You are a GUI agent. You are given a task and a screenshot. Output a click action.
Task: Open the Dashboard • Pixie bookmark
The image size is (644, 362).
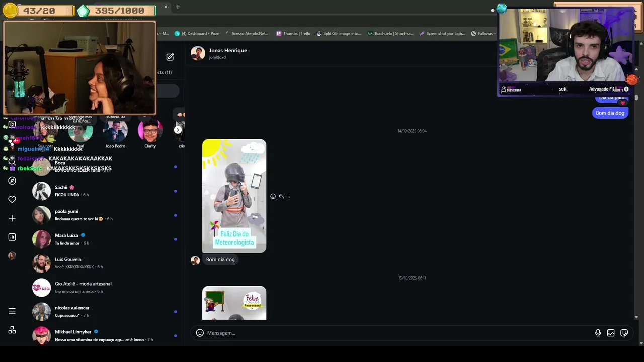point(197,34)
